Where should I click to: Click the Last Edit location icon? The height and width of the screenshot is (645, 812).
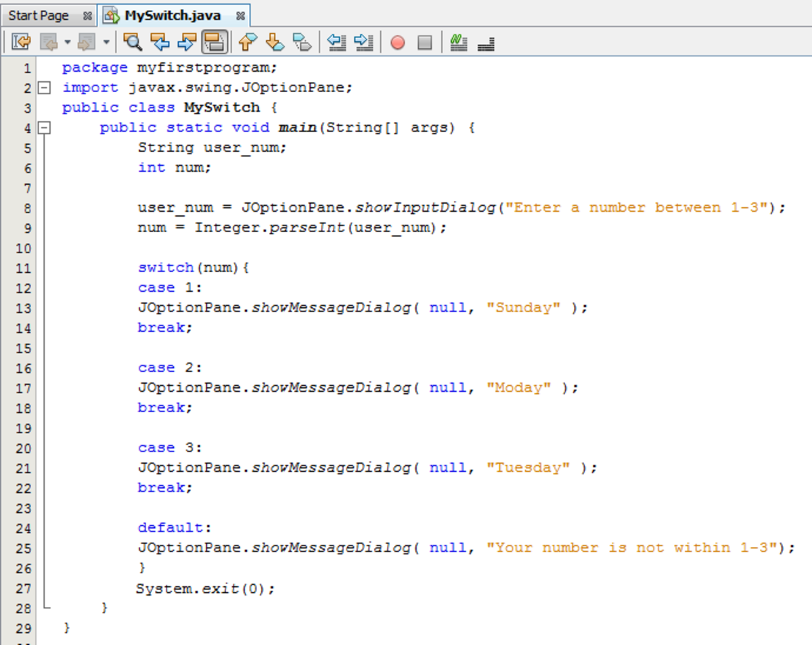pos(21,43)
